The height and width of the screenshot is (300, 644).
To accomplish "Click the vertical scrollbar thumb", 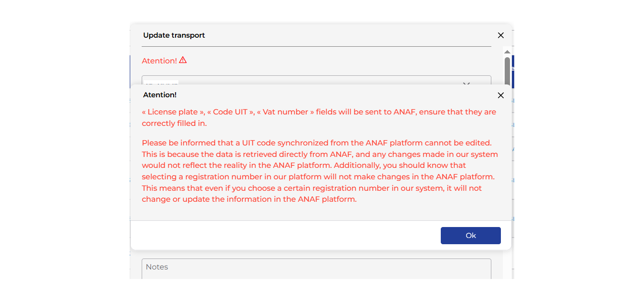I will 507,72.
